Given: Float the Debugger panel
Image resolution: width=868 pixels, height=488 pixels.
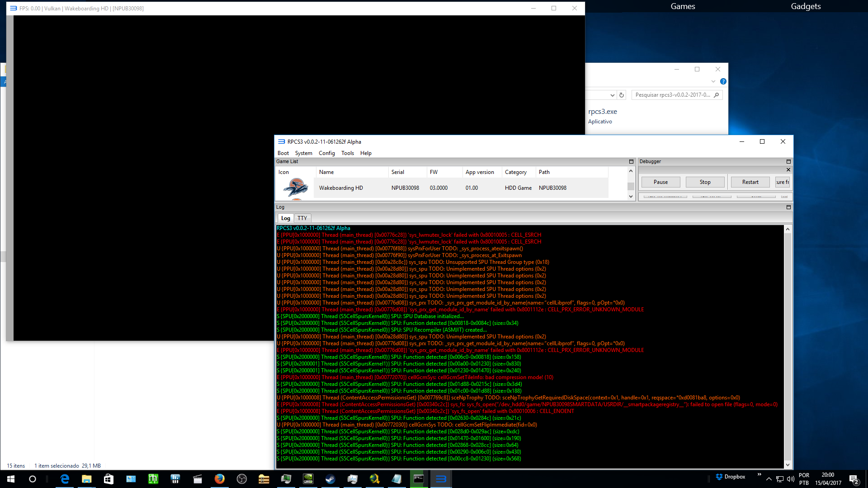Looking at the screenshot, I should tap(788, 161).
